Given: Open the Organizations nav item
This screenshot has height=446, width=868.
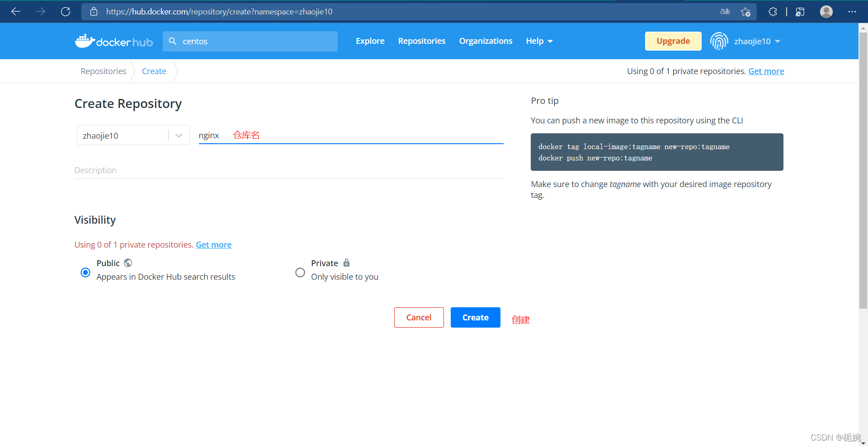Looking at the screenshot, I should 486,41.
